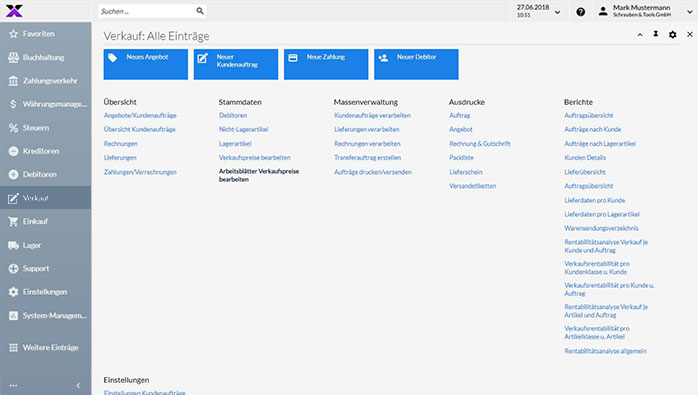The image size is (698, 395).
Task: Click the Debitoren plus-circle icon
Action: (x=13, y=175)
